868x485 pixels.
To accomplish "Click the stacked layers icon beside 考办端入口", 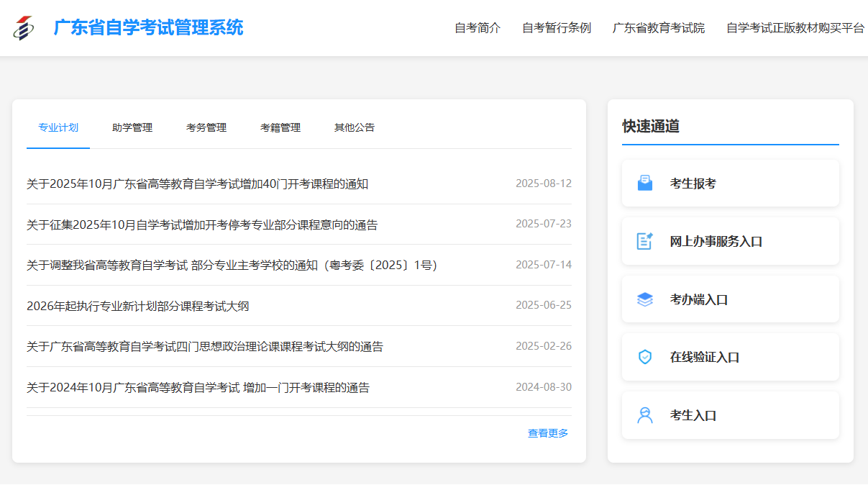I will click(x=645, y=299).
